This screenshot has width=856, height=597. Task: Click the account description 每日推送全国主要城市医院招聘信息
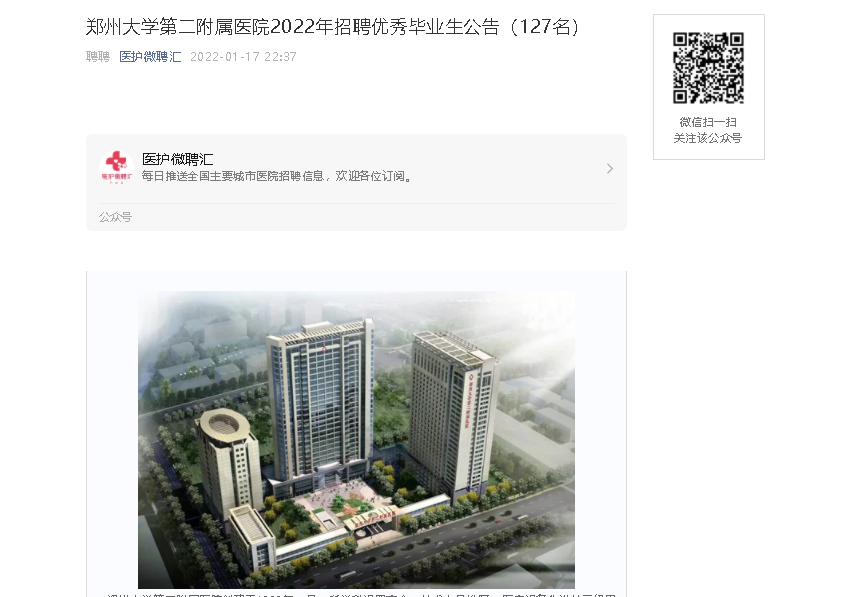pyautogui.click(x=277, y=176)
